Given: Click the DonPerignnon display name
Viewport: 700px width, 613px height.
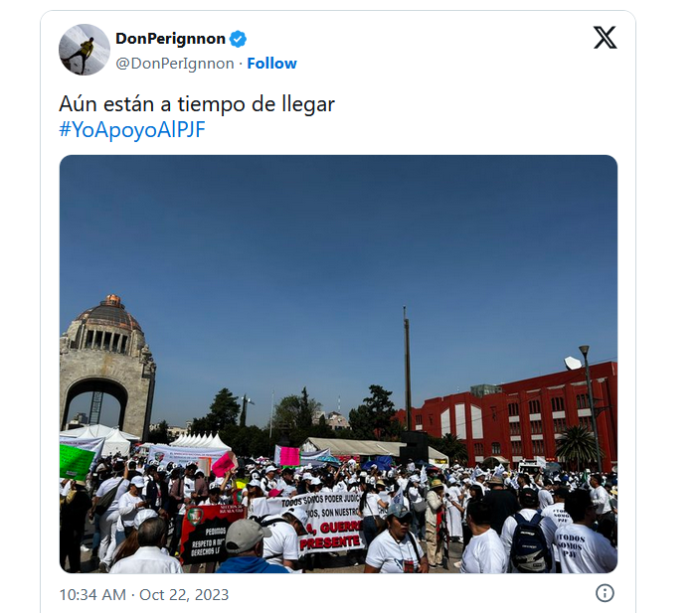Looking at the screenshot, I should (x=170, y=39).
